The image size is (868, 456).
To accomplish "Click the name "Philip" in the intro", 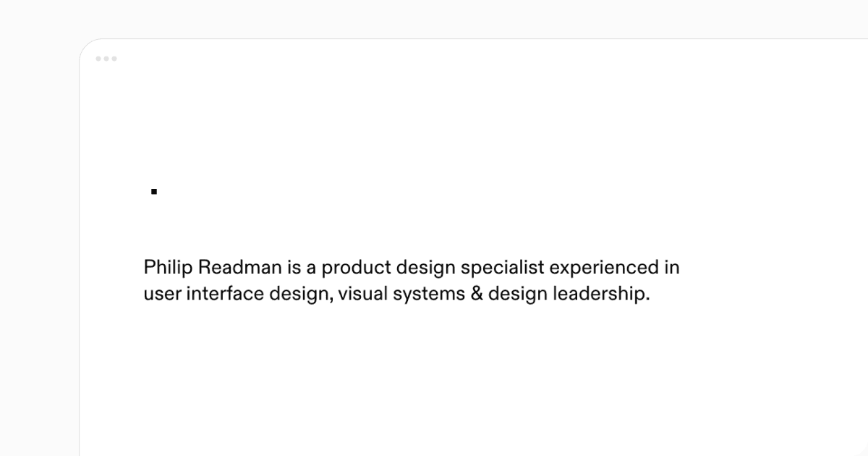I will tap(168, 268).
